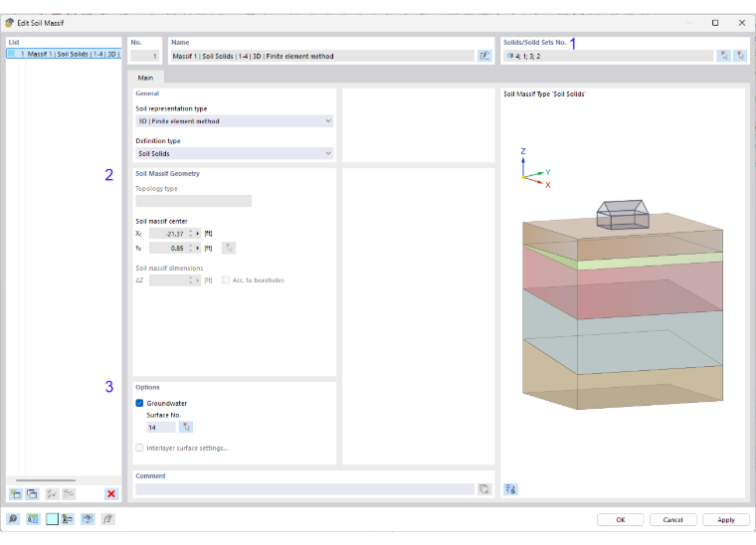
Task: Click the Yc coordinate input field
Action: [x=168, y=248]
